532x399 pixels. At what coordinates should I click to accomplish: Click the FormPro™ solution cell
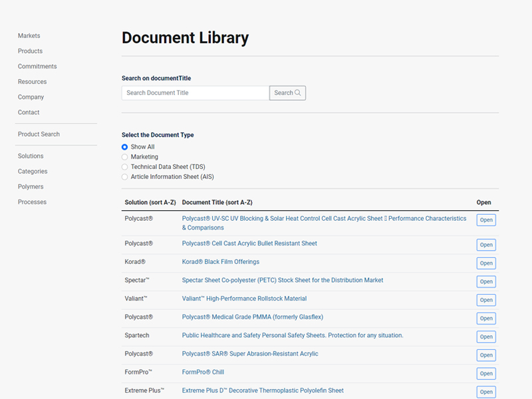(138, 372)
